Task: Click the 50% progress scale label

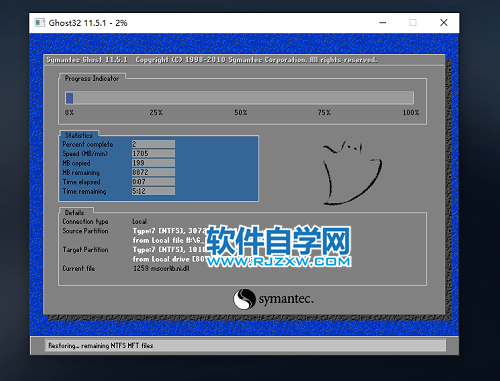Action: 241,113
